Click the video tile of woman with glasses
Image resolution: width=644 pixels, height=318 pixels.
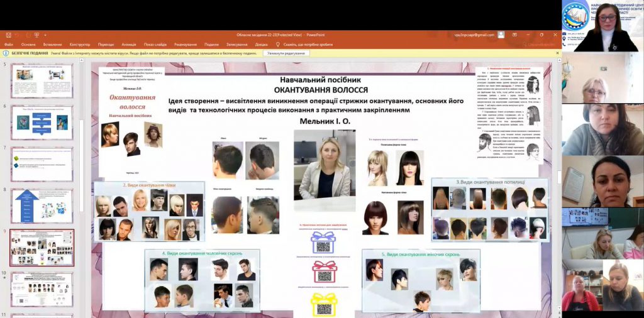(x=603, y=77)
